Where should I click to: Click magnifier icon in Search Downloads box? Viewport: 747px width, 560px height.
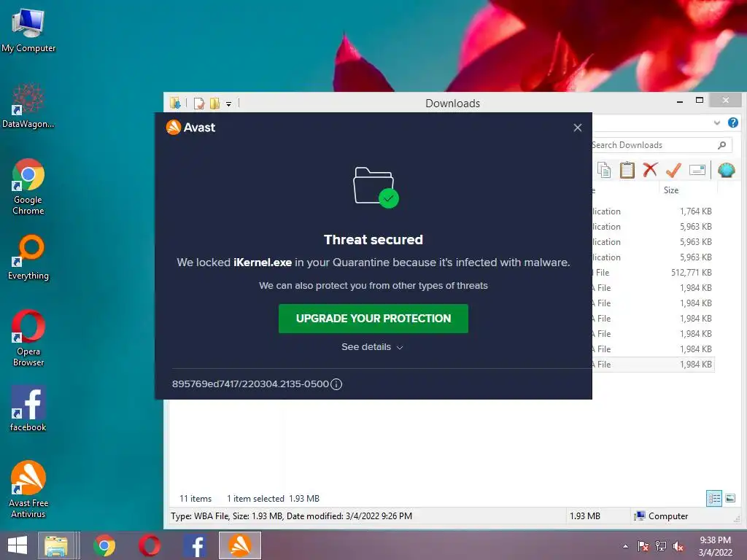point(721,145)
